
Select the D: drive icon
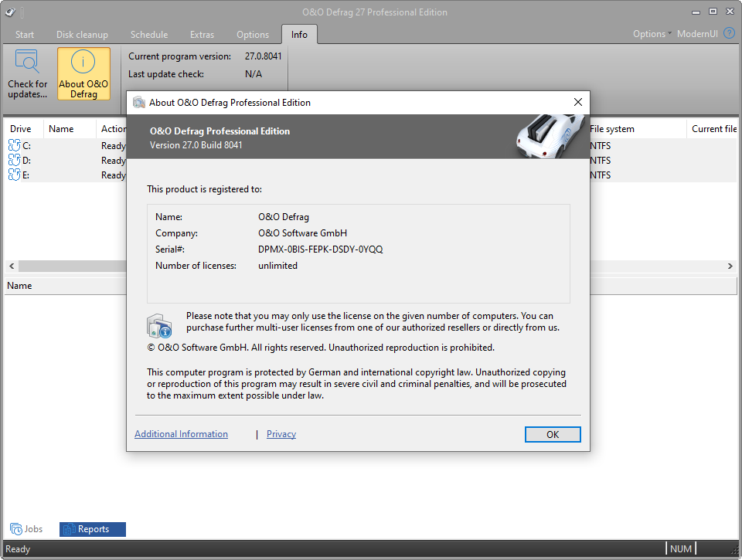coord(14,160)
